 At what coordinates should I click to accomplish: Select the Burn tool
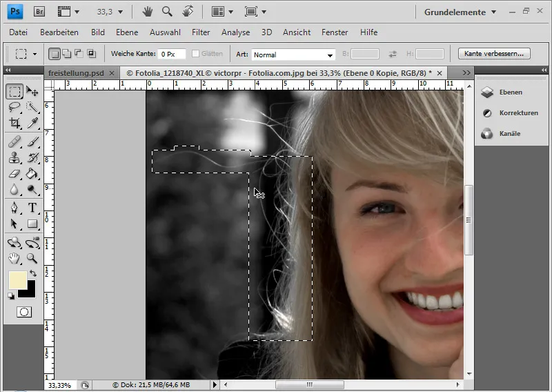pyautogui.click(x=32, y=190)
